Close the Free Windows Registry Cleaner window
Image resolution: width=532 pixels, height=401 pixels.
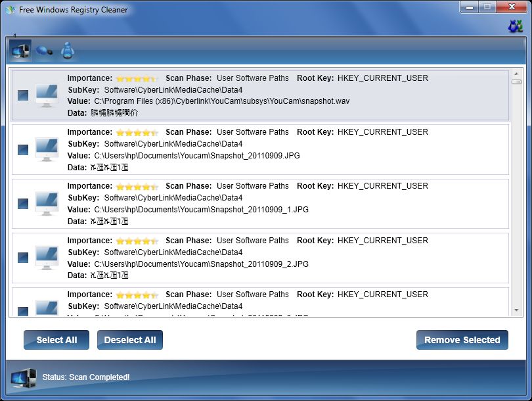[x=512, y=7]
